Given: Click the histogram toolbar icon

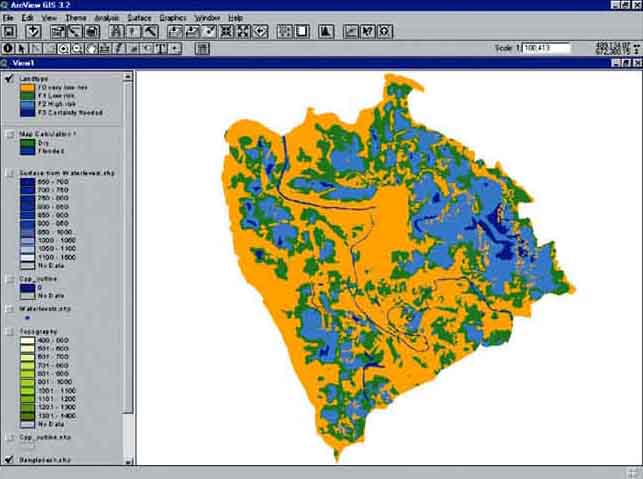Looking at the screenshot, I should click(x=325, y=32).
